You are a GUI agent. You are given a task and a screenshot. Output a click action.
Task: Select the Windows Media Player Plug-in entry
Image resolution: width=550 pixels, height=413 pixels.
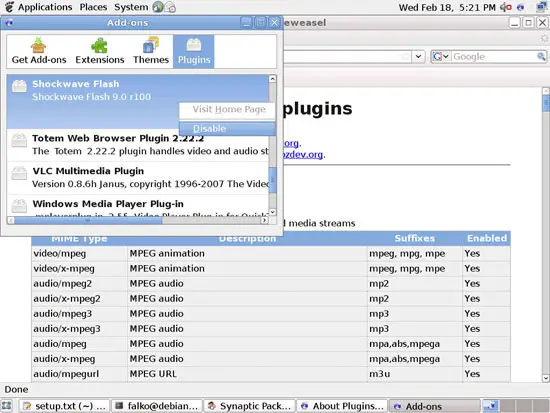[x=138, y=205]
